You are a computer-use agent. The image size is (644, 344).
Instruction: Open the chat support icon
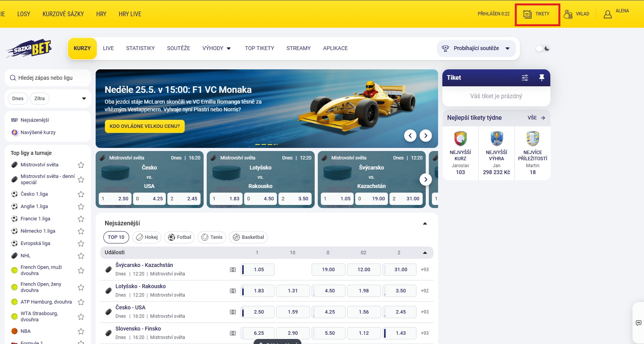[639, 323]
